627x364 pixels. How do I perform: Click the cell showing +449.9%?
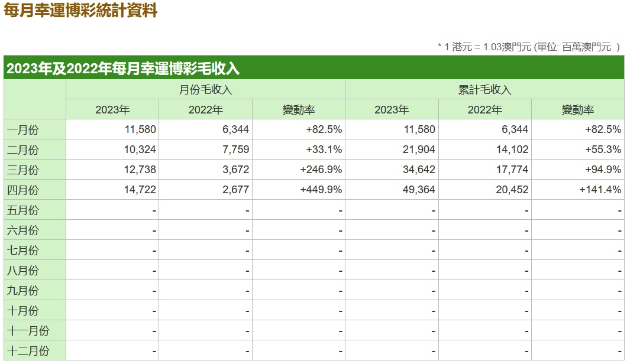point(321,190)
